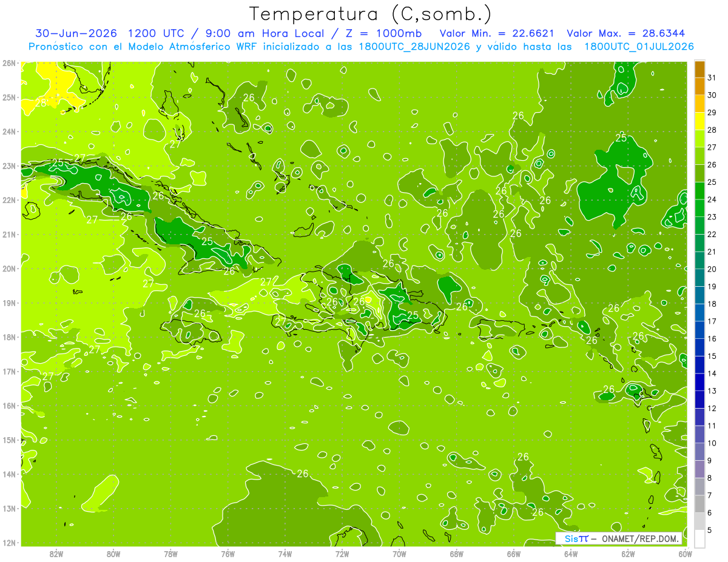Click the legend scale value 10
This screenshot has width=728, height=562.
712,443
